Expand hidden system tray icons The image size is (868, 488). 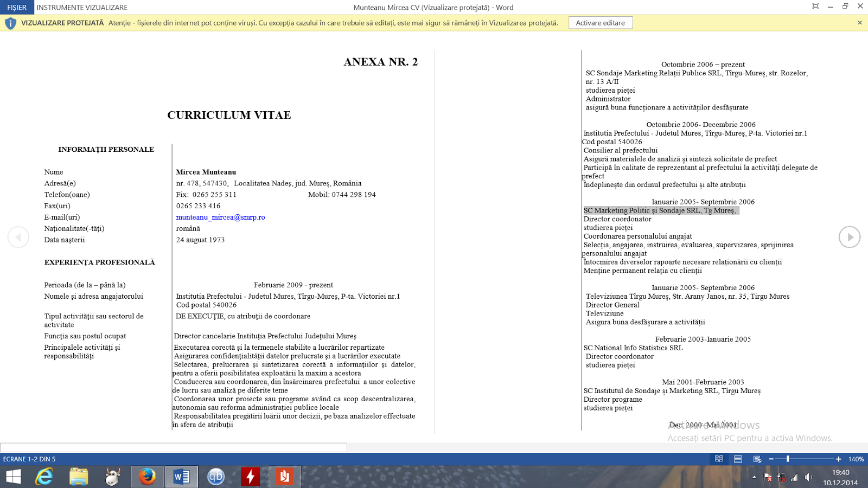pyautogui.click(x=754, y=478)
